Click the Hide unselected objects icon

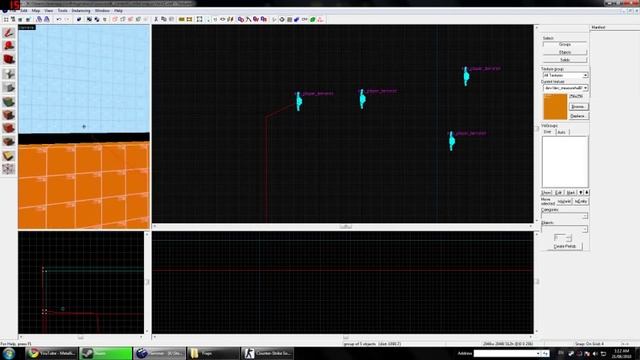coord(123,19)
